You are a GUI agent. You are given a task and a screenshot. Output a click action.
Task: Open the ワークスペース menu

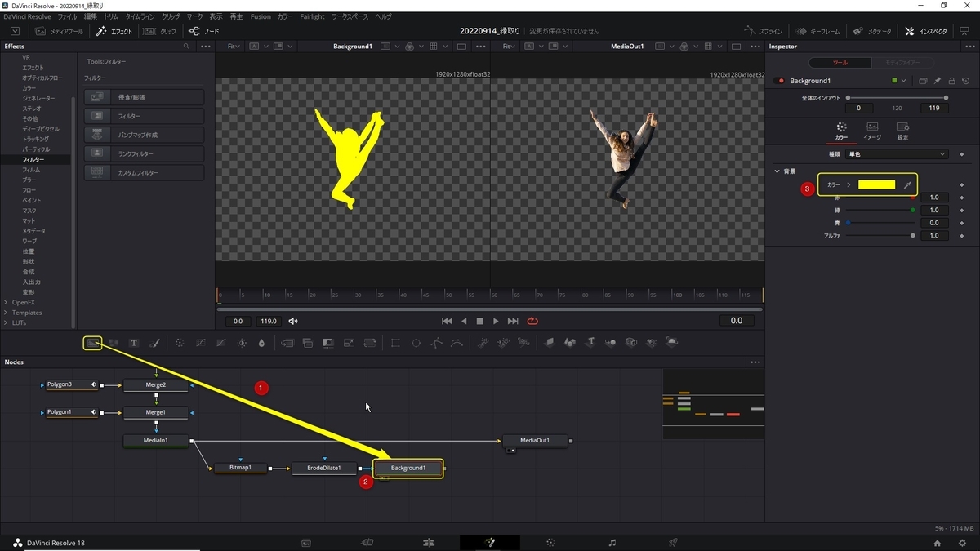tap(350, 16)
